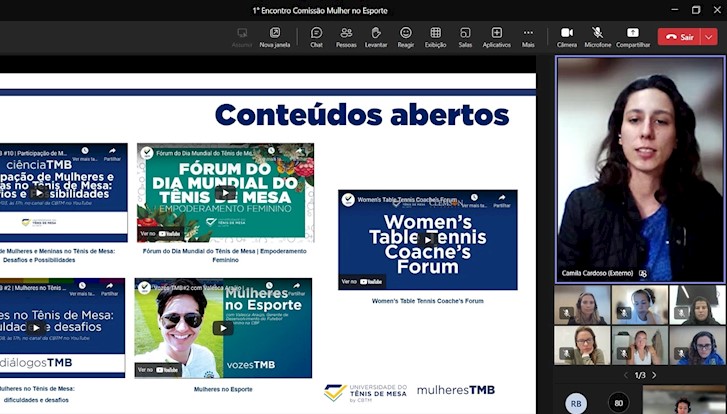The width and height of the screenshot is (727, 414).
Task: Play the Women's Table Tennis Coache's Forum video
Action: (428, 239)
